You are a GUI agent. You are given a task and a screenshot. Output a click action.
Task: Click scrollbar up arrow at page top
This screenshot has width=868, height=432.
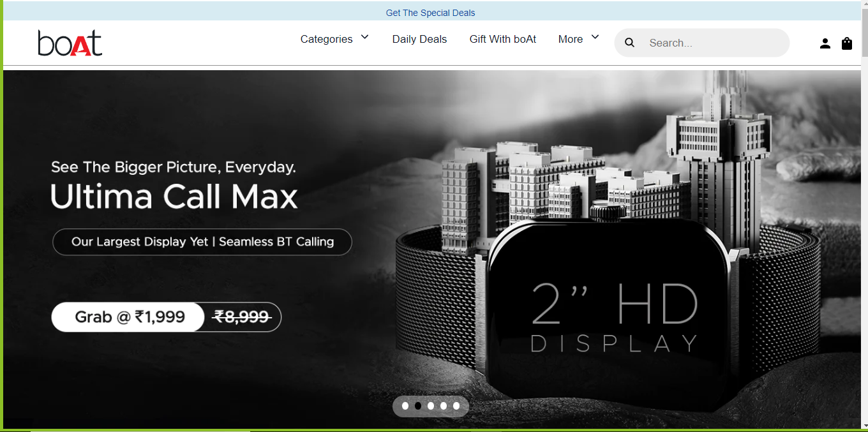click(x=864, y=5)
